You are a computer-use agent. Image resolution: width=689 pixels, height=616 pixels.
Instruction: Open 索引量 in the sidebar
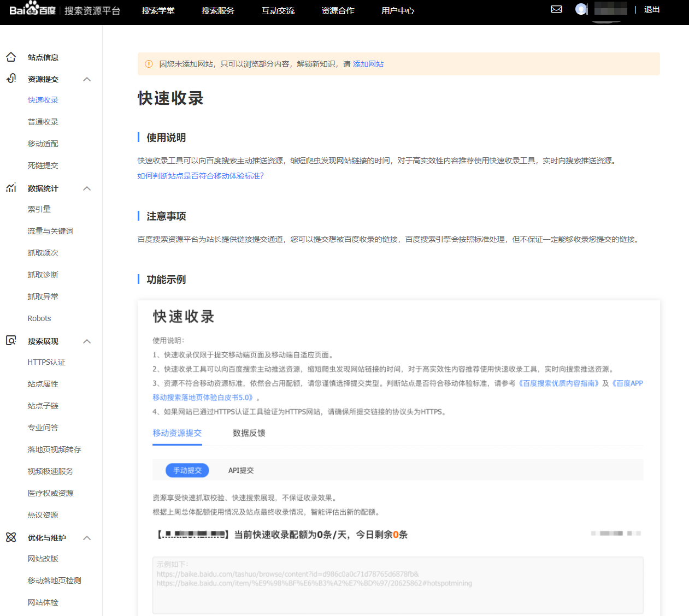[39, 209]
